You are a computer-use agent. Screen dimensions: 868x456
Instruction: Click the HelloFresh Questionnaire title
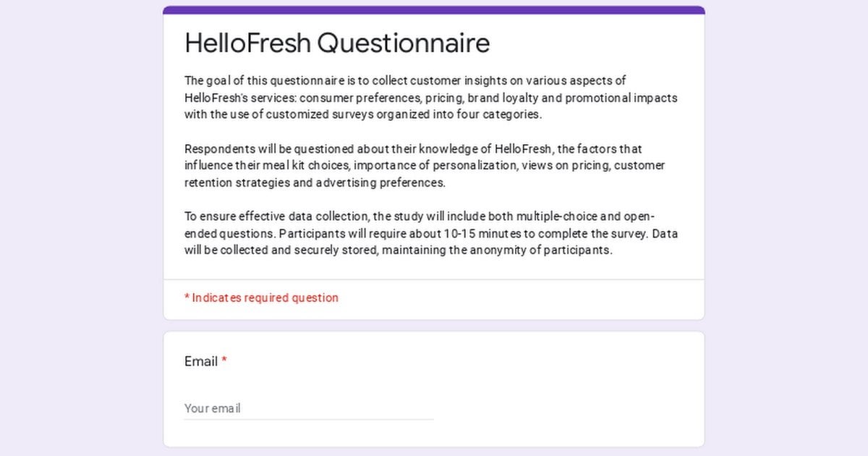point(337,43)
